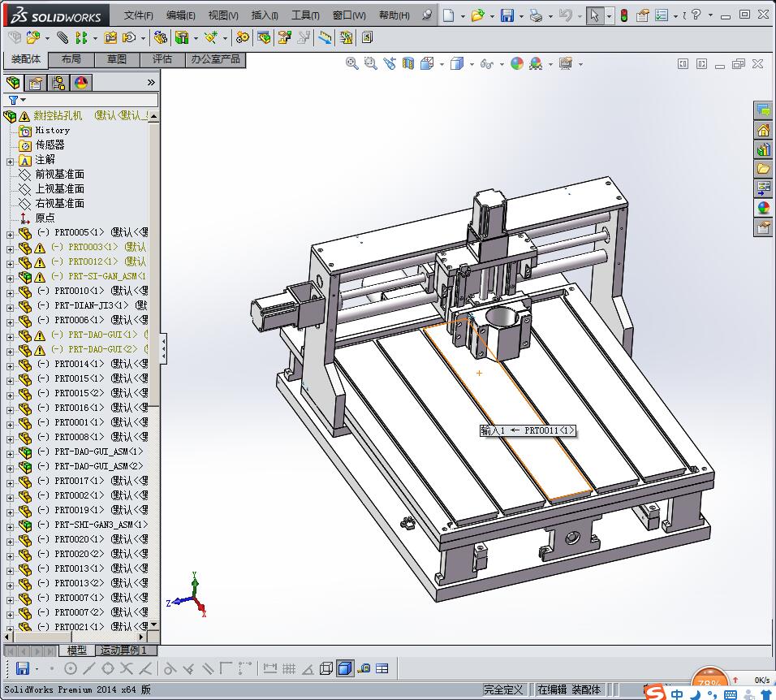Screen dimensions: 776x700
Task: Open the DisplayManager color ball tab
Action: (x=80, y=83)
